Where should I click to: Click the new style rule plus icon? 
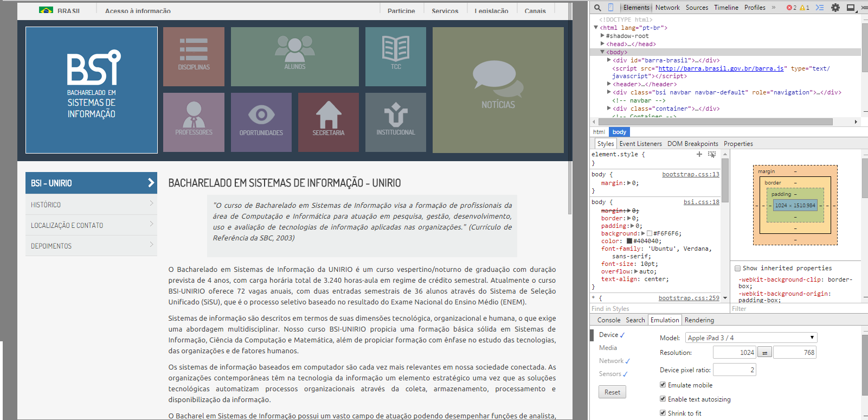[x=699, y=154]
